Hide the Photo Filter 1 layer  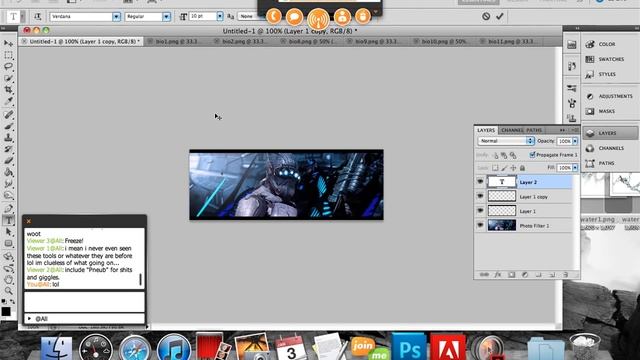(480, 225)
